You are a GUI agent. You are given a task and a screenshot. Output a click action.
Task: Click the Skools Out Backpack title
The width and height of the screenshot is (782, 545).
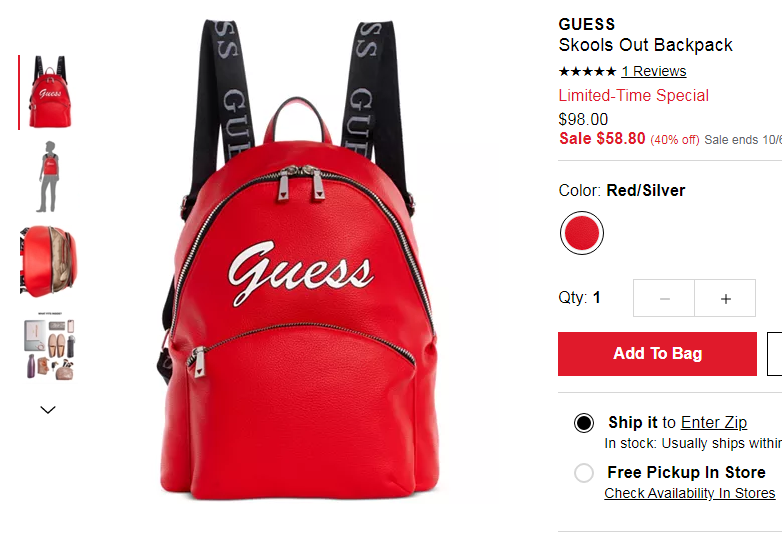pos(645,45)
